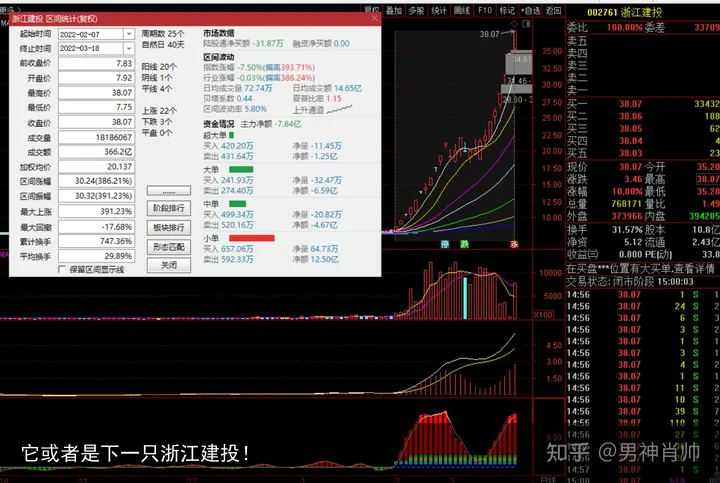Viewport: 720px width, 483px height.
Task: Click the 超大单 green bar indicator
Action: pos(231,135)
